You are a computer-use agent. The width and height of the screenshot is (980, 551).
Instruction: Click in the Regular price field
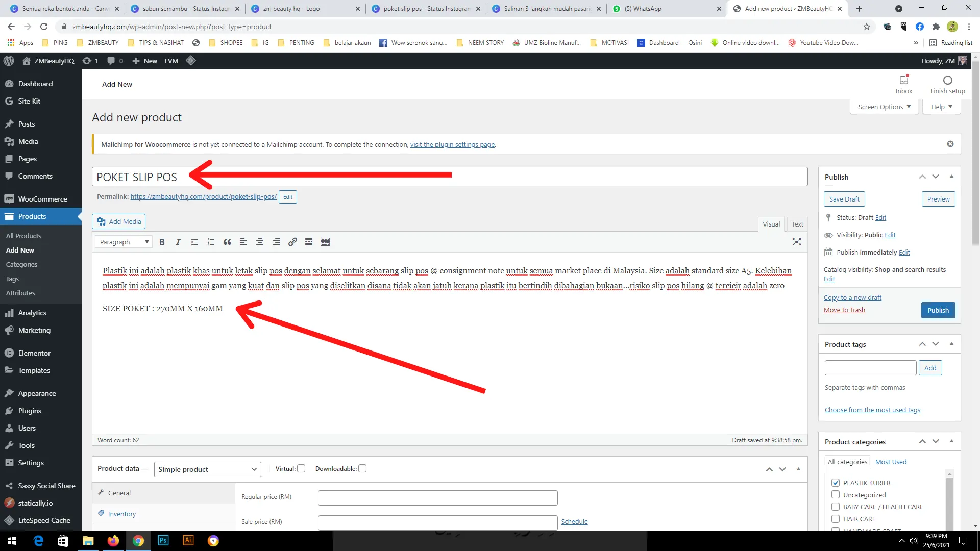pyautogui.click(x=437, y=497)
